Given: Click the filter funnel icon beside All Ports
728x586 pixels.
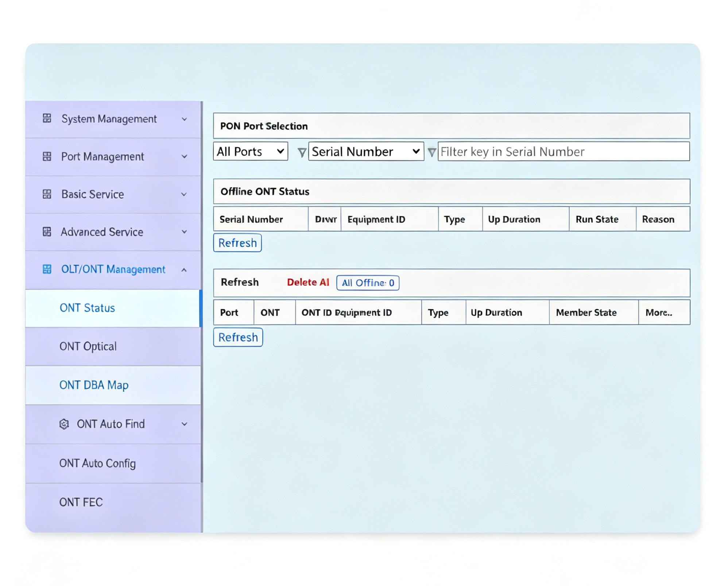Looking at the screenshot, I should pos(302,152).
